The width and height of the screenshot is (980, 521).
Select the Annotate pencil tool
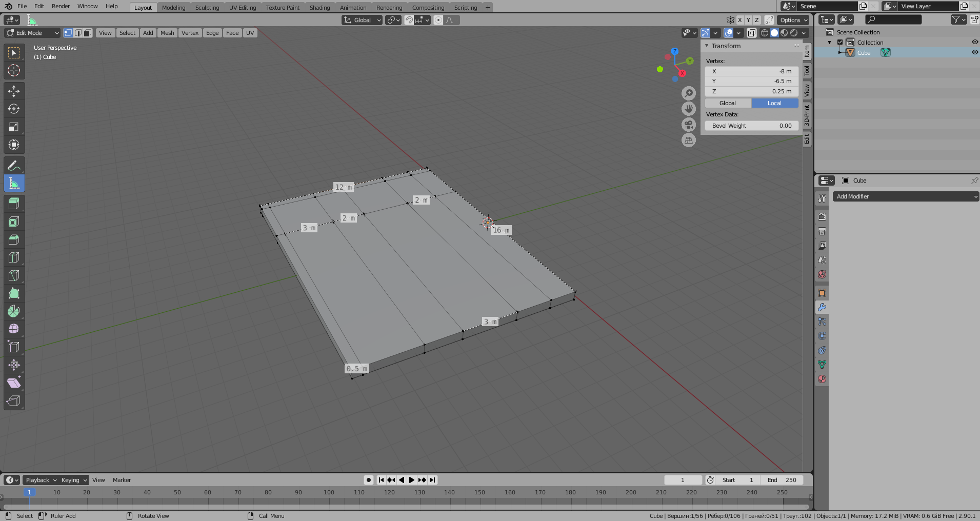[x=14, y=166]
